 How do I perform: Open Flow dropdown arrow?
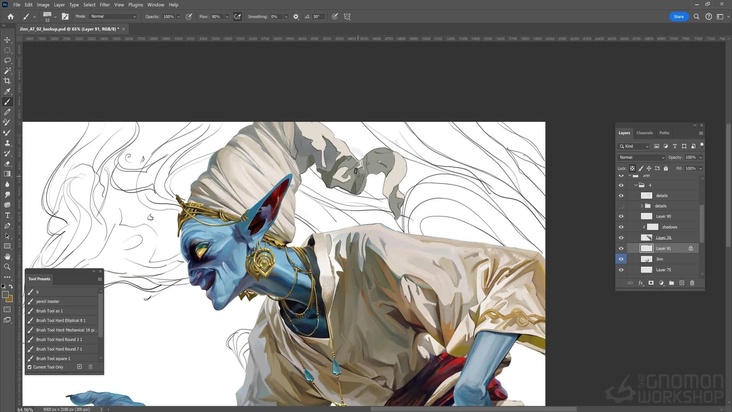tap(227, 17)
